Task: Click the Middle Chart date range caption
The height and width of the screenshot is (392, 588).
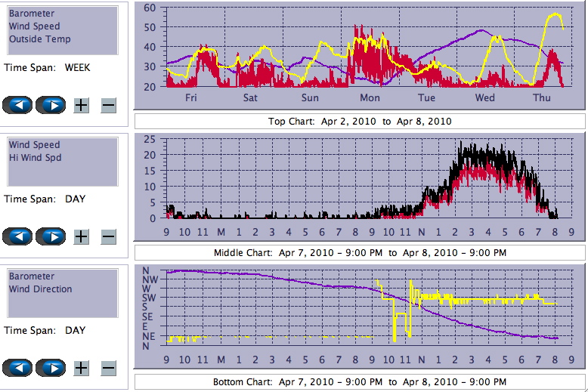Action: [360, 252]
